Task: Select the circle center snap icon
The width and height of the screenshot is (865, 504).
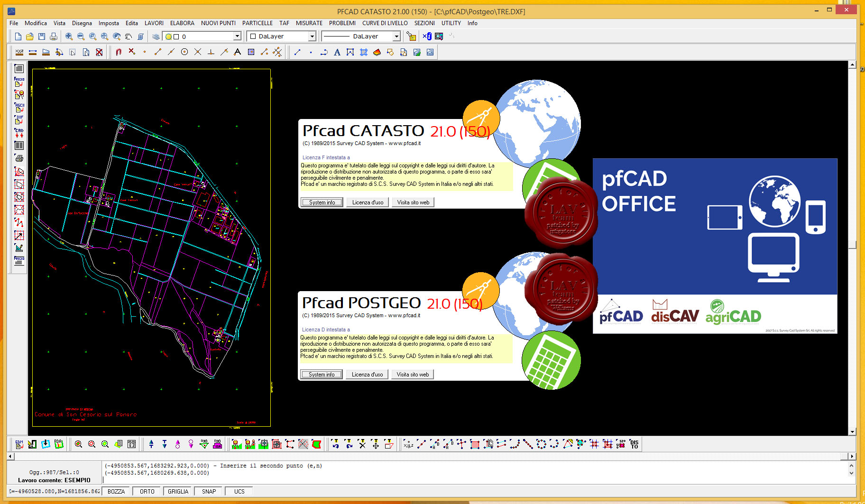Action: pyautogui.click(x=184, y=52)
